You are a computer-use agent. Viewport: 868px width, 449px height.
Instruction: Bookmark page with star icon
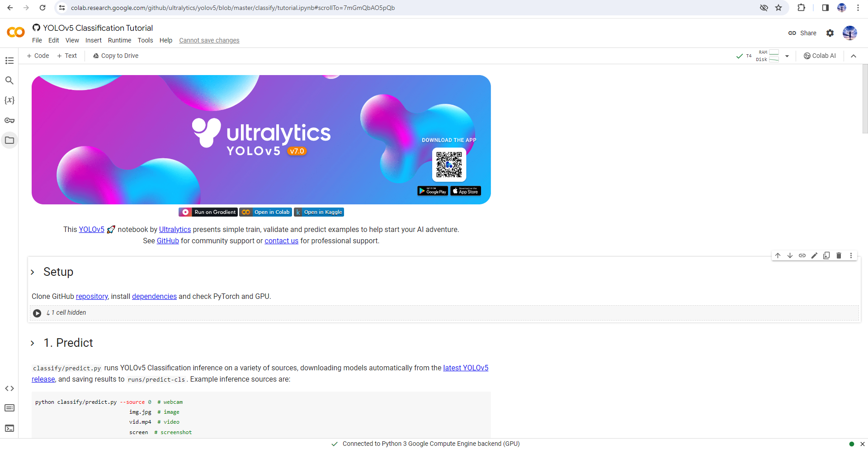pyautogui.click(x=778, y=8)
